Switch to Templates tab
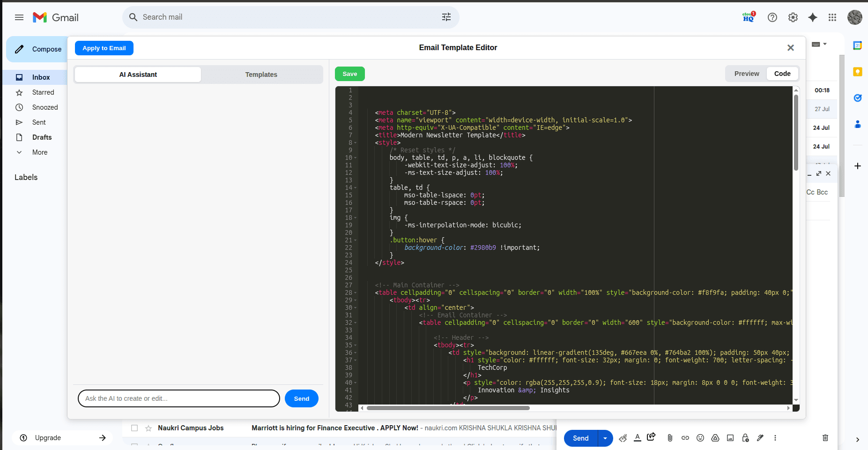The image size is (868, 450). [261, 75]
